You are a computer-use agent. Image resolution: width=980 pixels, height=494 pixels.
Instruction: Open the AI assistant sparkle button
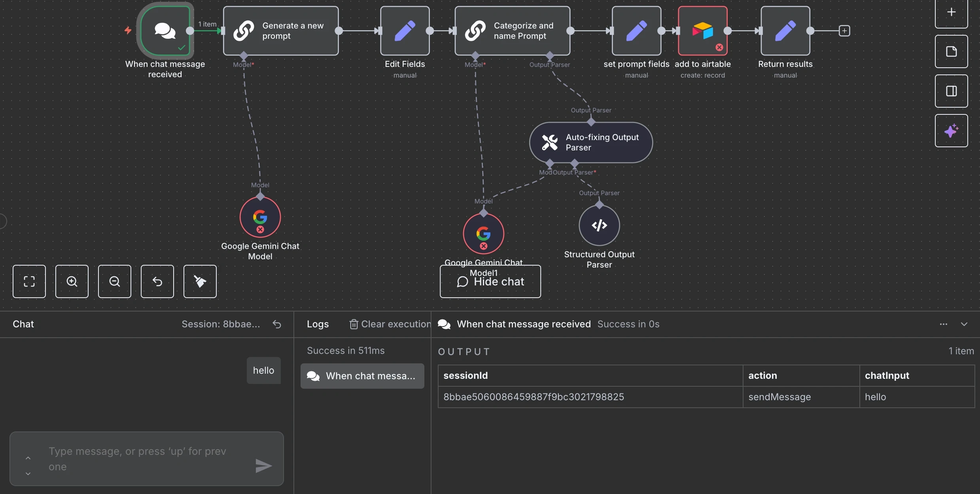coord(951,131)
